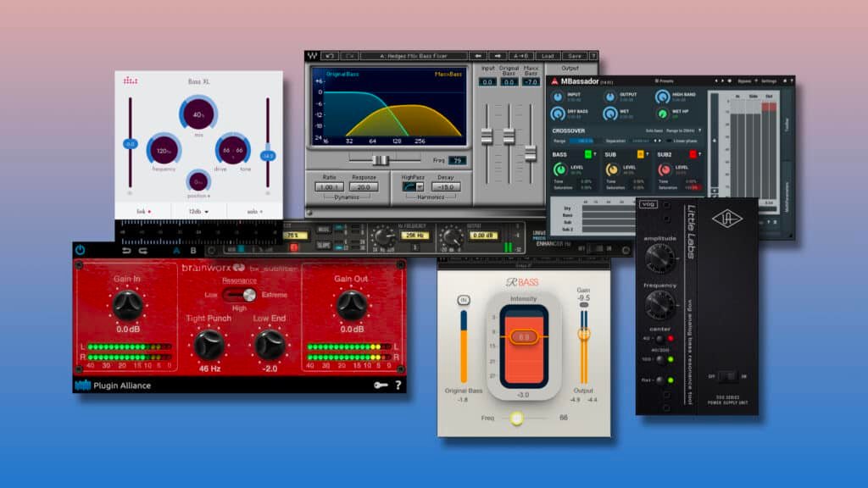Click the MBassador WET HP knob
This screenshot has width=868, height=488.
[x=662, y=114]
